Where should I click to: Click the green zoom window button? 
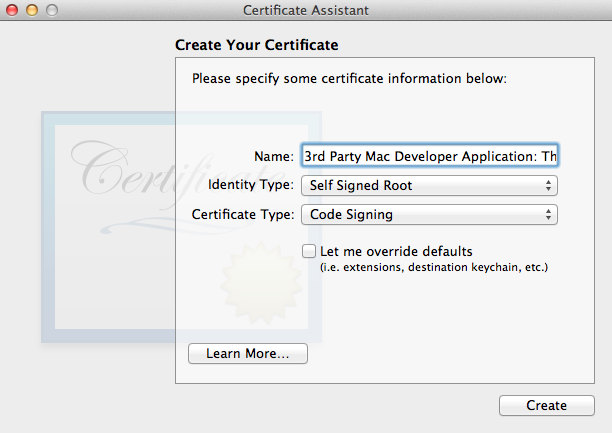point(51,10)
